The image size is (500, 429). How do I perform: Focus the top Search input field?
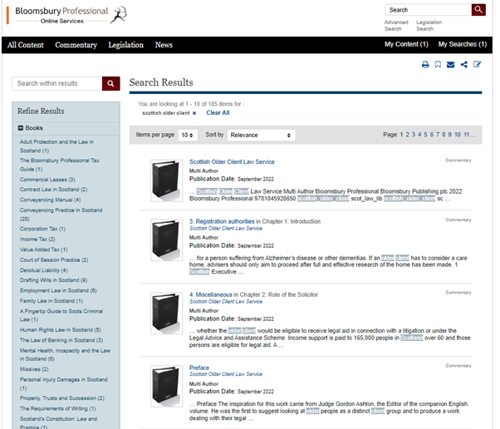(x=428, y=10)
